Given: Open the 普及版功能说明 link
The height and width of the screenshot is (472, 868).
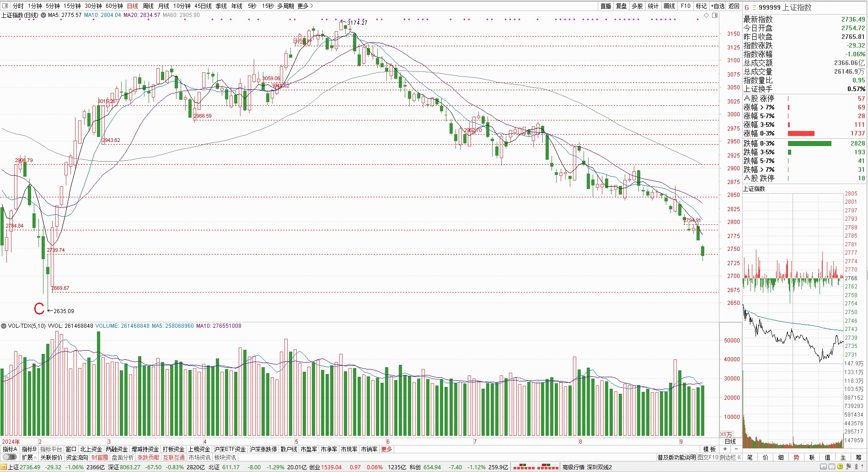Looking at the screenshot, I should click(x=676, y=457).
